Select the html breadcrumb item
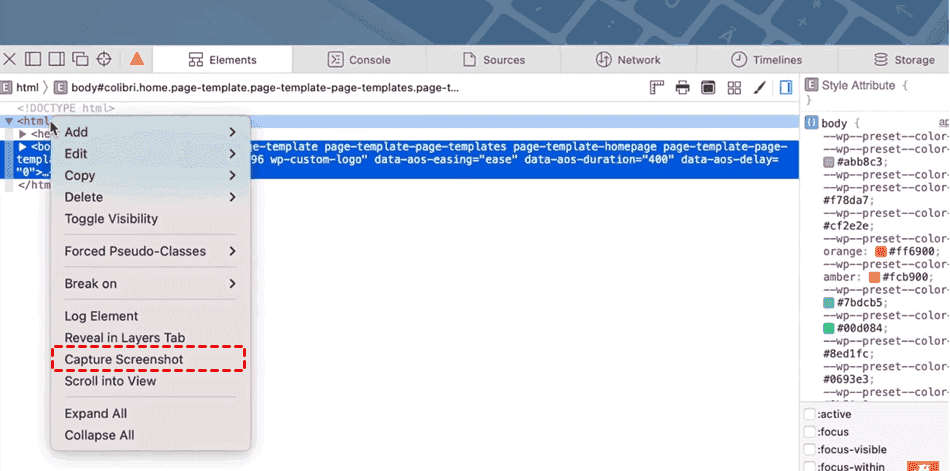Image resolution: width=950 pixels, height=471 pixels. (x=21, y=88)
